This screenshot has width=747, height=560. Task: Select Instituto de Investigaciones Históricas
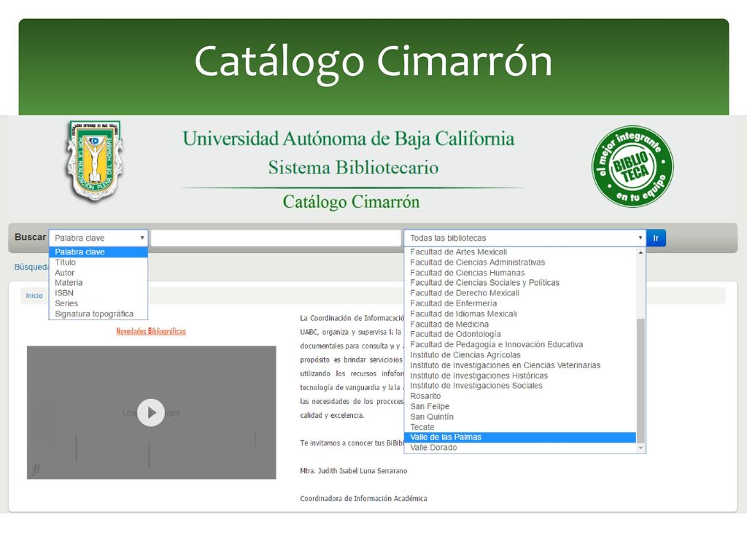coord(520,376)
